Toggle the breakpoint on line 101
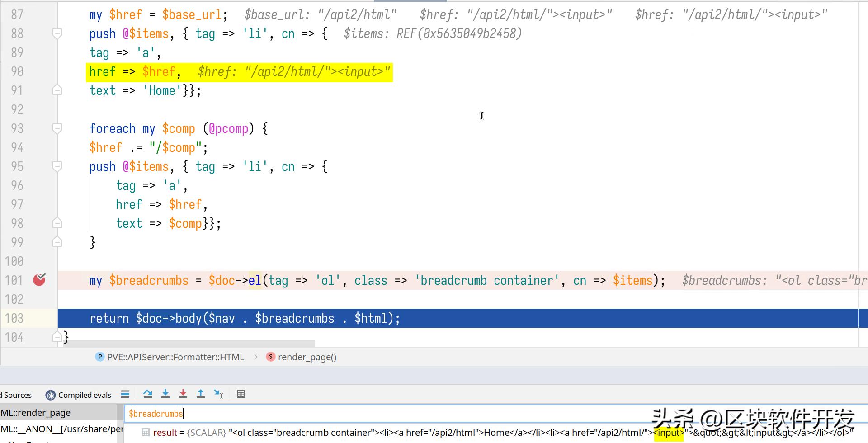Viewport: 868px width, 443px height. (x=39, y=280)
